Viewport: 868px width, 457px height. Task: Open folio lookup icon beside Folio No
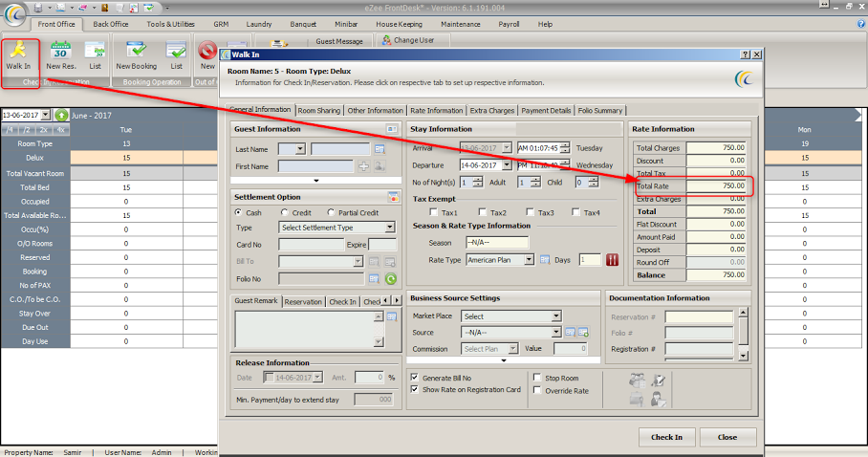(374, 278)
